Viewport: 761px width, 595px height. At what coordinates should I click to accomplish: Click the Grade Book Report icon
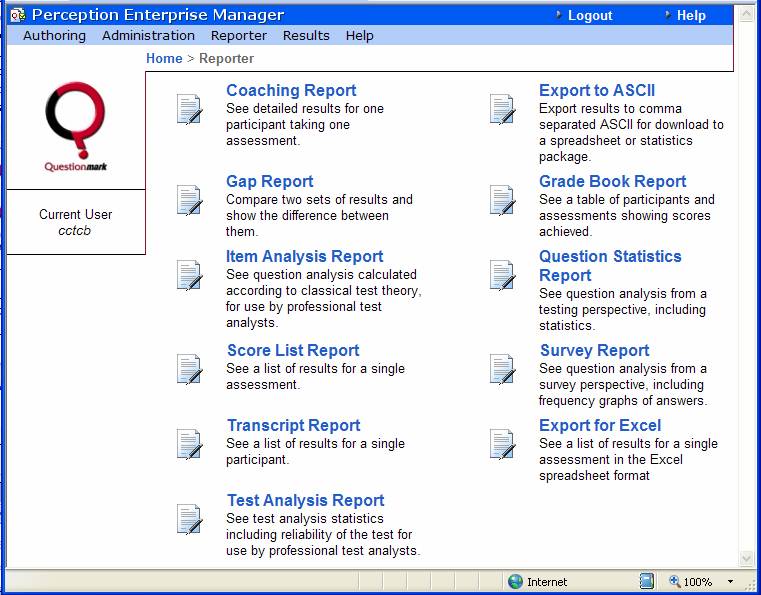pyautogui.click(x=502, y=200)
